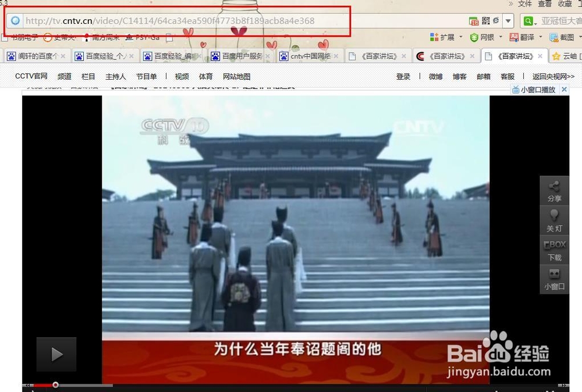The height and width of the screenshot is (392, 582).
Task: Select the FBOX 下载 download icon
Action: [x=553, y=251]
